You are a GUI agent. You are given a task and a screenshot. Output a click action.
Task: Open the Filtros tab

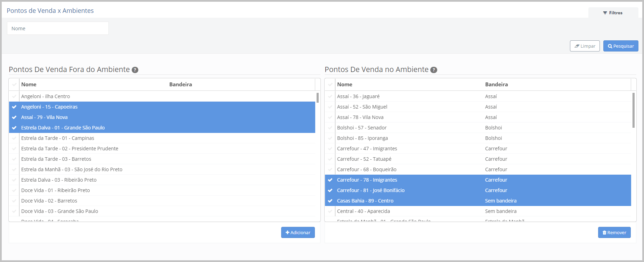(613, 13)
